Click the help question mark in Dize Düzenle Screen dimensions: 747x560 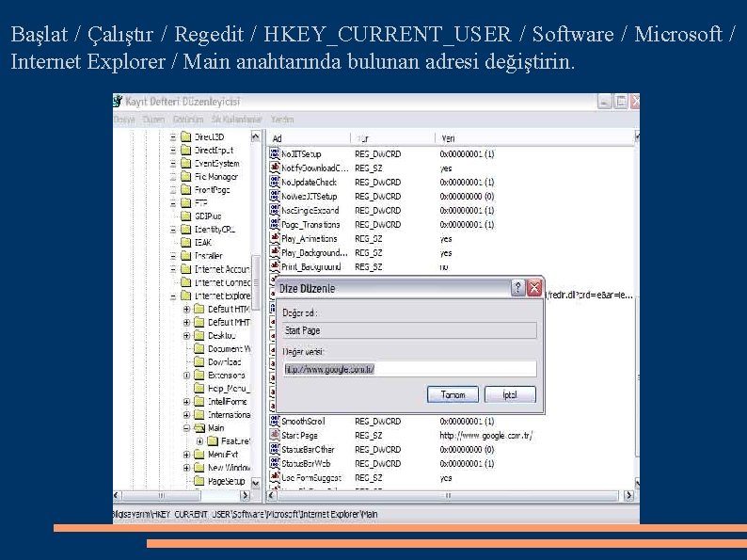click(x=517, y=288)
